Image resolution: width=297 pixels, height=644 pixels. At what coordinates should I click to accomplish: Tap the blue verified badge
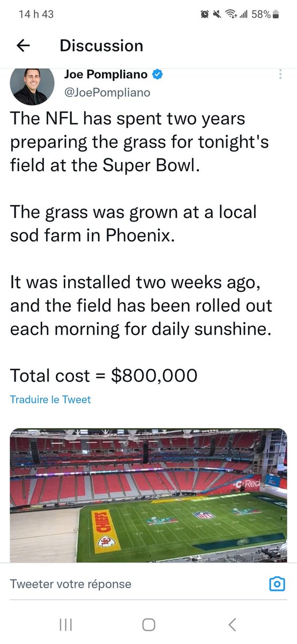click(158, 75)
